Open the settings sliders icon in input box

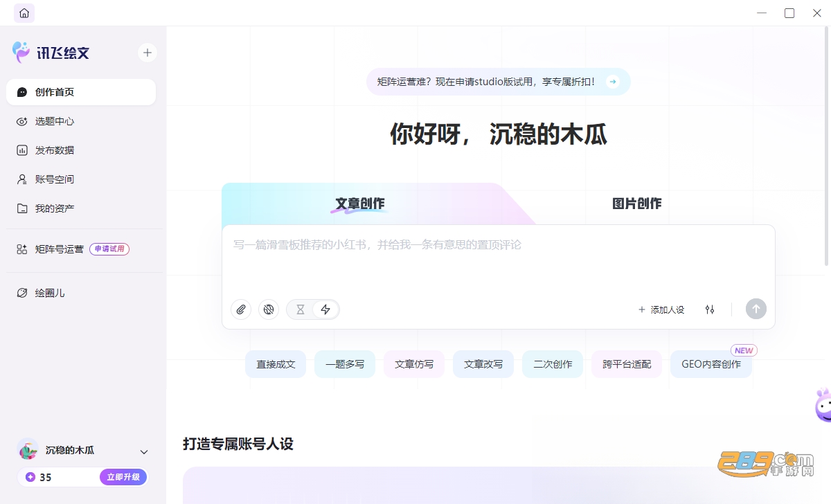pyautogui.click(x=710, y=309)
